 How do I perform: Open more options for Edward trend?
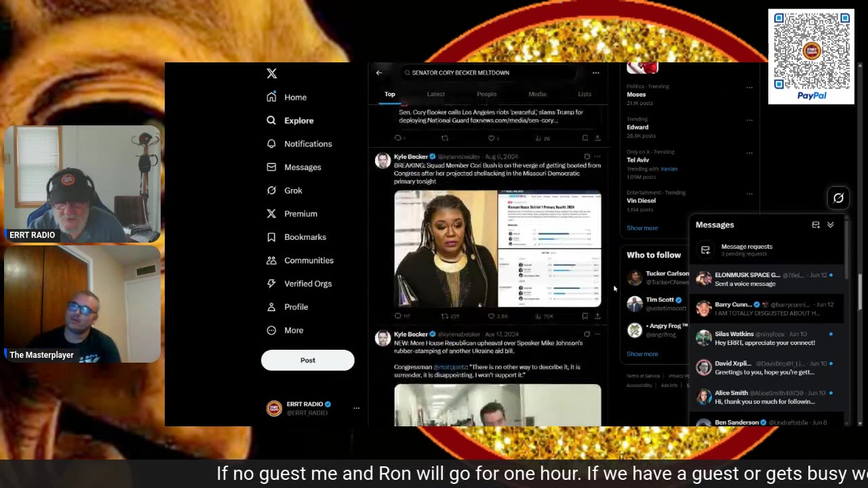coord(749,120)
